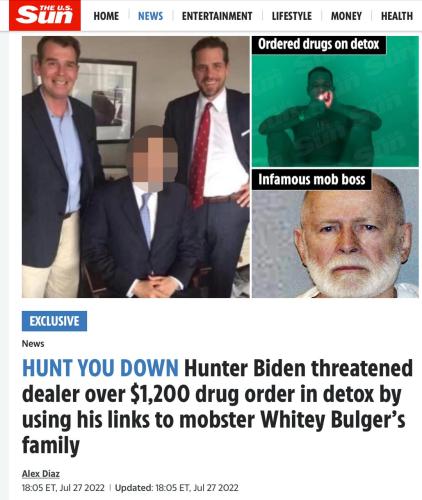Click the 'Updated' timestamp text
This screenshot has width=422, height=500.
tap(177, 488)
